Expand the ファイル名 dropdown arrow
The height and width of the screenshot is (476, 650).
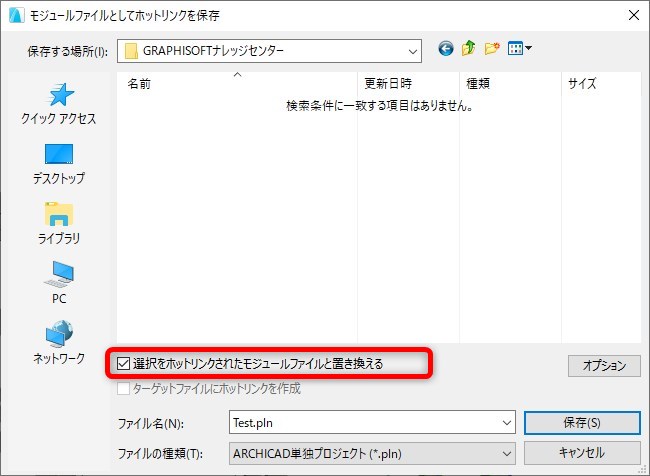(x=507, y=423)
